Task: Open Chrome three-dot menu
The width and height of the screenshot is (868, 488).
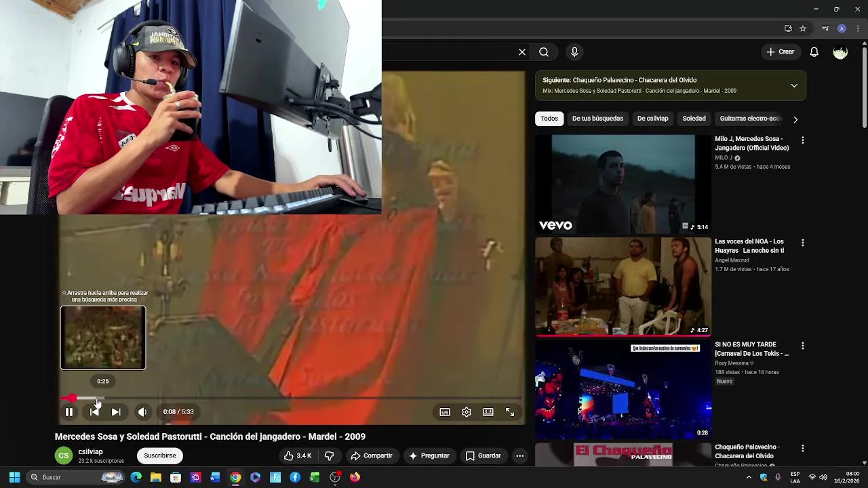Action: [x=859, y=28]
